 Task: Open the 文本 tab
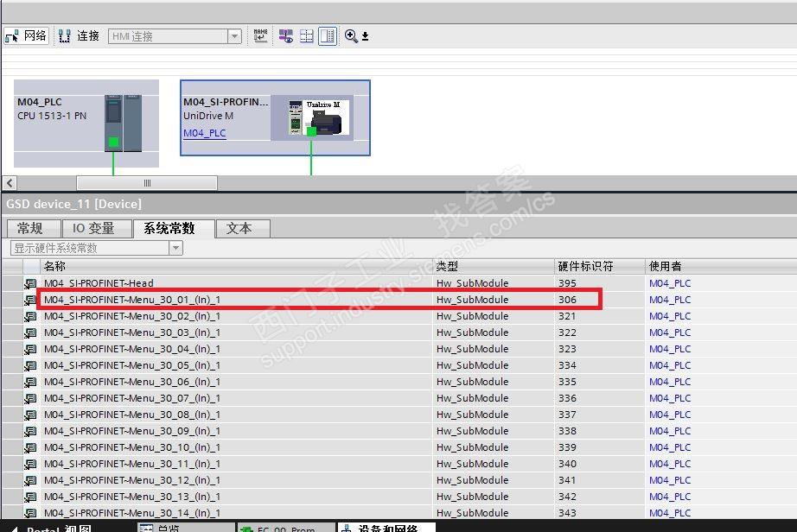pos(243,229)
